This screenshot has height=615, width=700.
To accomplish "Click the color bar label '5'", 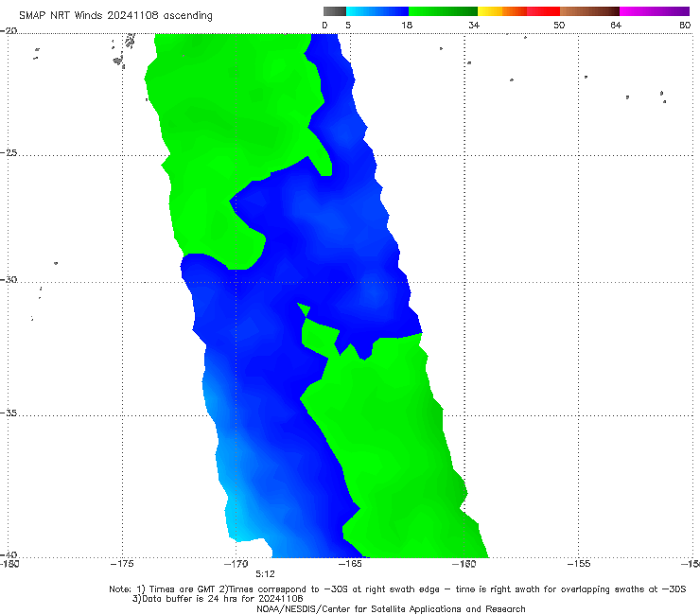I will [x=348, y=26].
